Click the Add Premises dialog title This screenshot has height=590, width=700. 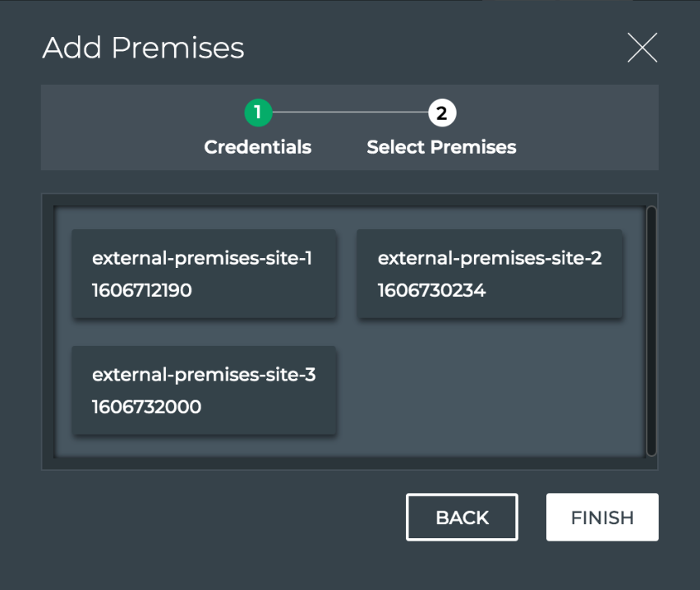pos(143,48)
